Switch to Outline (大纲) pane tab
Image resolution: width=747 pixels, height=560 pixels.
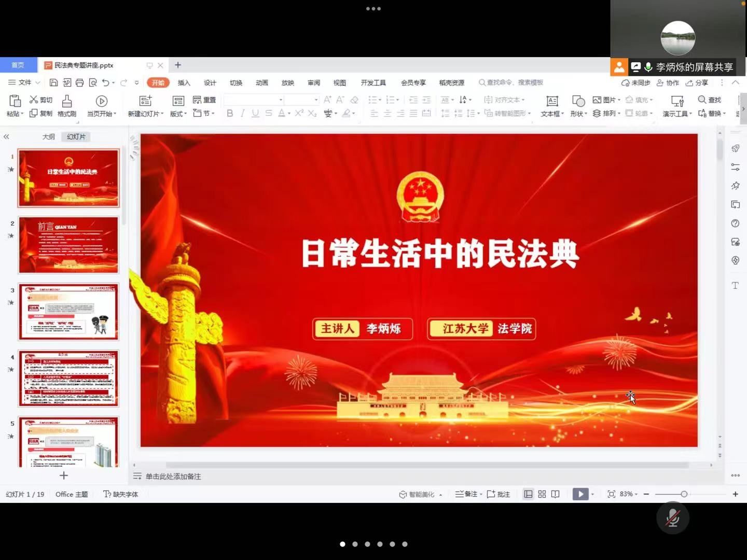(48, 137)
